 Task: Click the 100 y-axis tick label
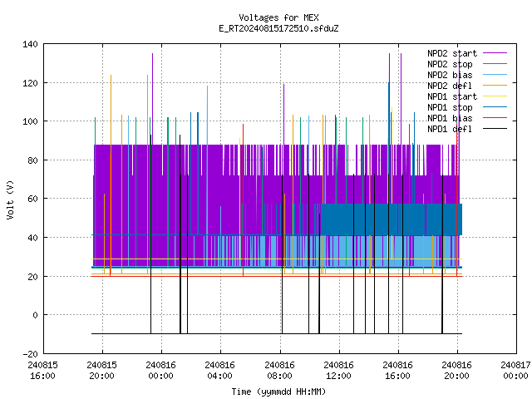coord(30,121)
